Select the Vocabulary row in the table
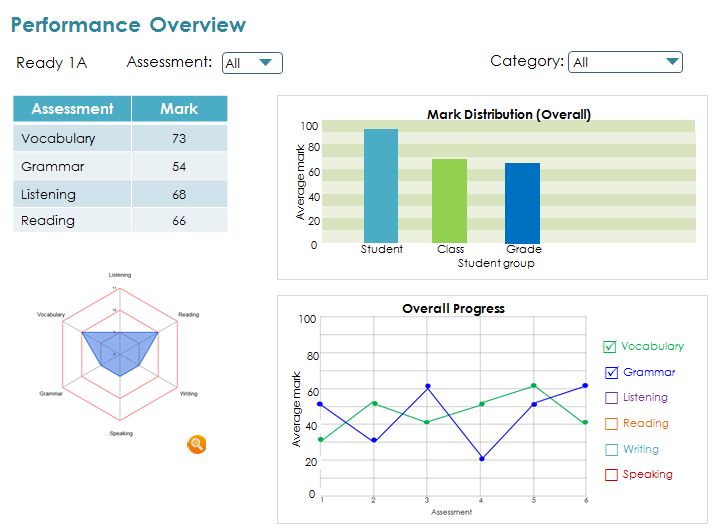Image resolution: width=726 pixels, height=530 pixels. click(x=120, y=138)
